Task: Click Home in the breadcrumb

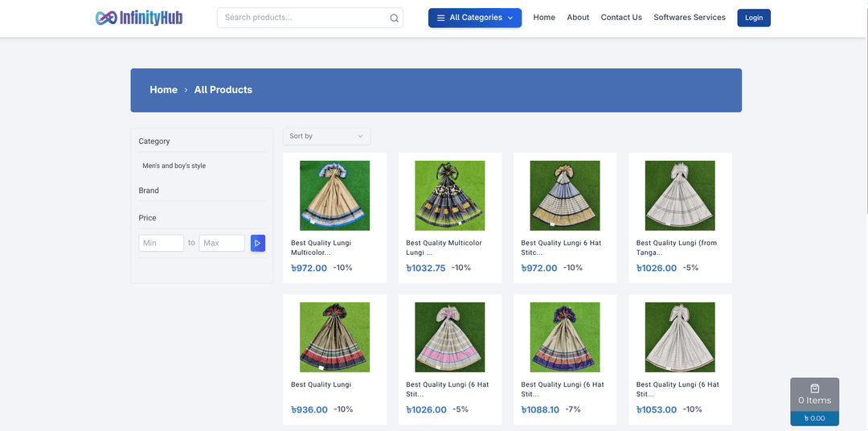Action: point(163,90)
